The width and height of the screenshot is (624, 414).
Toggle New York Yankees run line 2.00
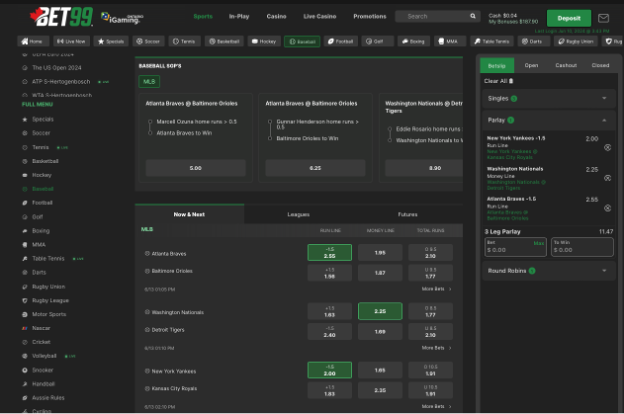[329, 371]
